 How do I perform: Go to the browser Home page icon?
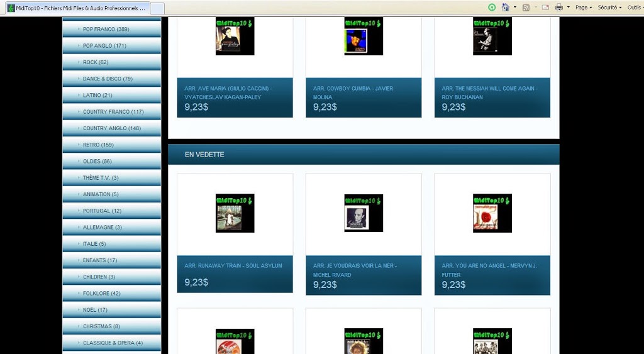point(506,7)
